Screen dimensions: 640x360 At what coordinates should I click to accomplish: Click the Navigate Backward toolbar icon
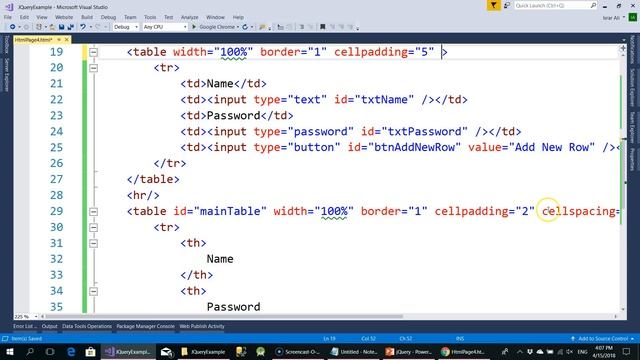point(12,27)
